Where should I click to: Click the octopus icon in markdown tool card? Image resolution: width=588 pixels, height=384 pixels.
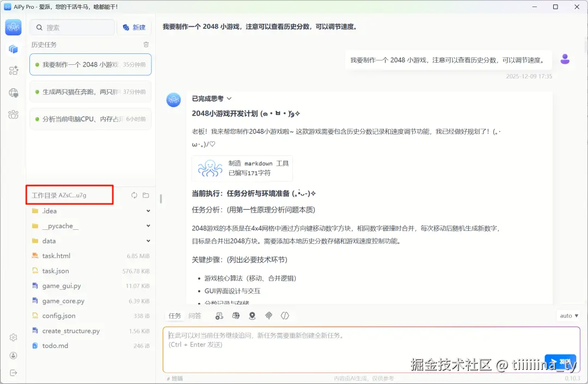coord(210,168)
